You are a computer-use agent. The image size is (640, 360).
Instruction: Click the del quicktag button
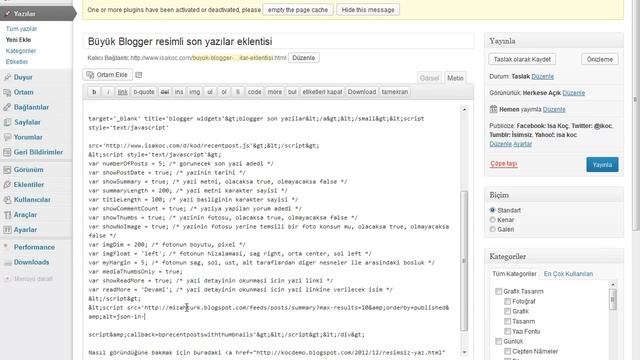click(x=164, y=92)
